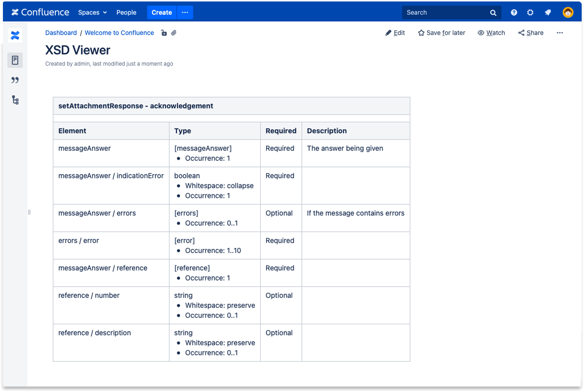Open the page tree icon in sidebar
Screen dimensions: 584x392
pyautogui.click(x=15, y=100)
